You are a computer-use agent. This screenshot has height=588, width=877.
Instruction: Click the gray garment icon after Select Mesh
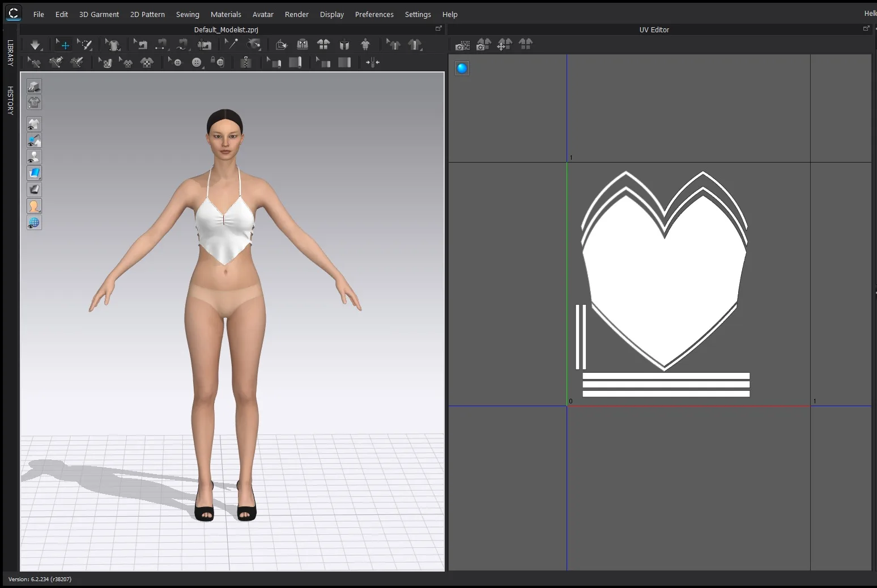tap(113, 45)
